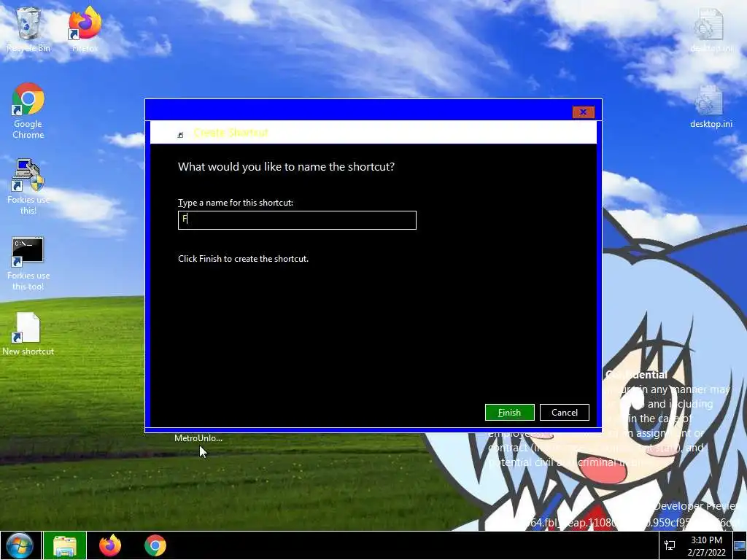Image resolution: width=747 pixels, height=560 pixels.
Task: Select the upper desktop.ini file icon
Action: click(x=711, y=29)
